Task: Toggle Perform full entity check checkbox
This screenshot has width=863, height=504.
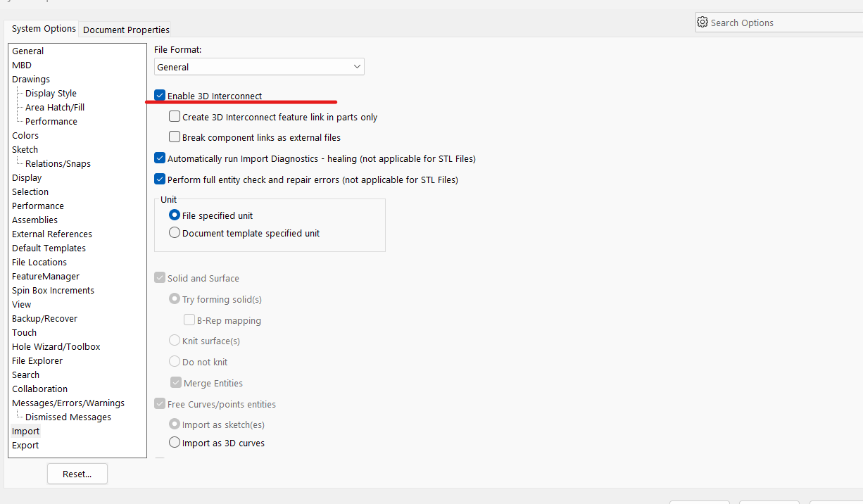Action: 160,179
